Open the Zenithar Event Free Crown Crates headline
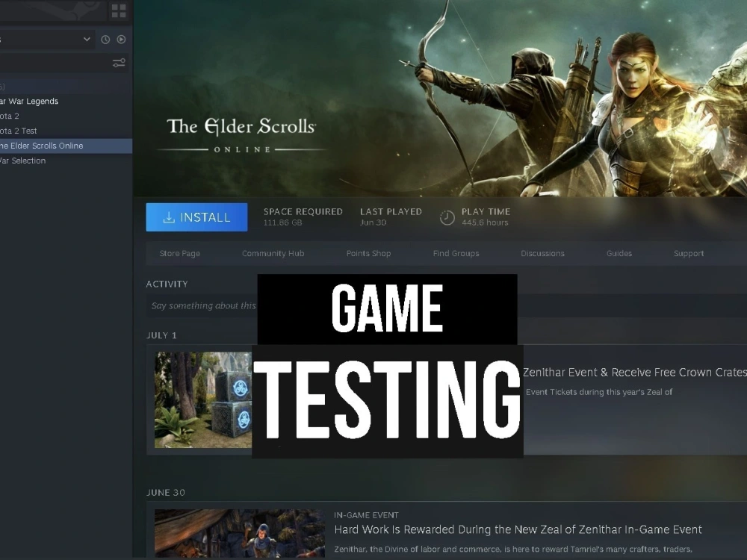 [634, 373]
